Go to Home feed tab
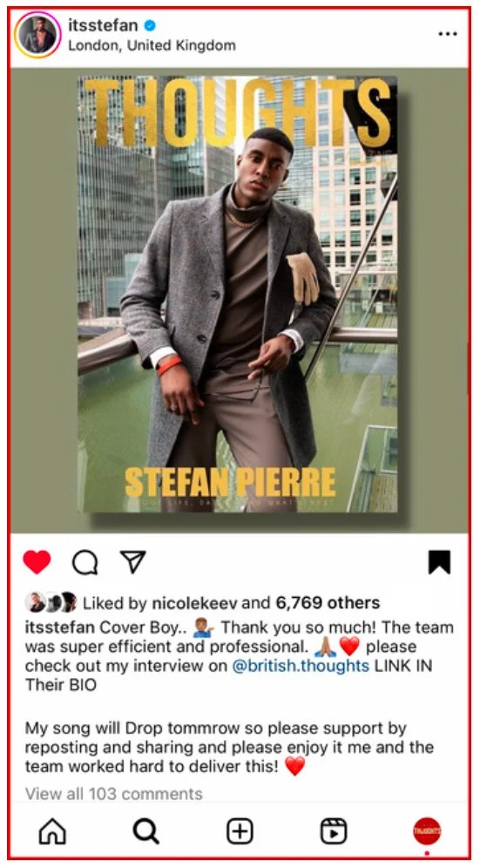The width and height of the screenshot is (480, 868). (52, 831)
